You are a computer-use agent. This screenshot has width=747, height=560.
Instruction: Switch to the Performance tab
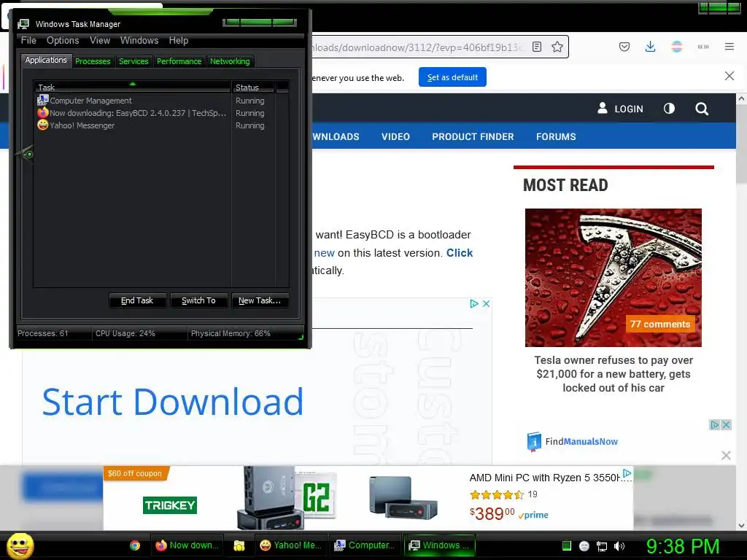pyautogui.click(x=179, y=61)
